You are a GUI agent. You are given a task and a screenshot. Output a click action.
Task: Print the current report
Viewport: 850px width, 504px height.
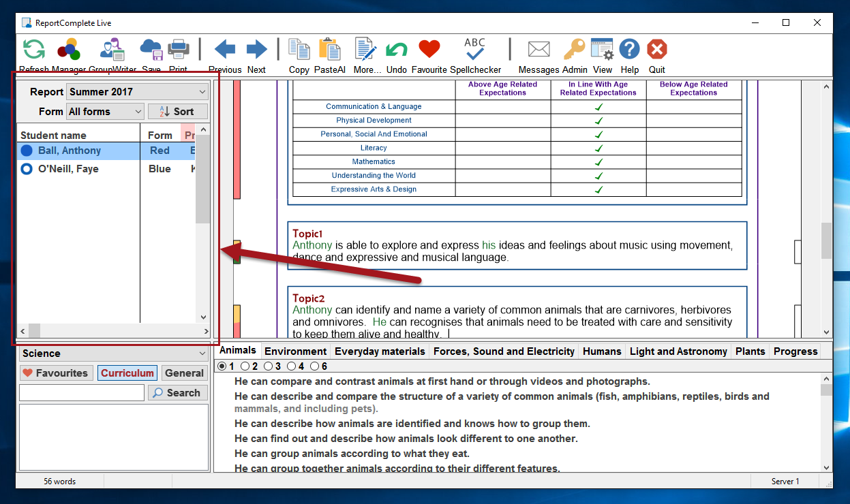click(179, 49)
